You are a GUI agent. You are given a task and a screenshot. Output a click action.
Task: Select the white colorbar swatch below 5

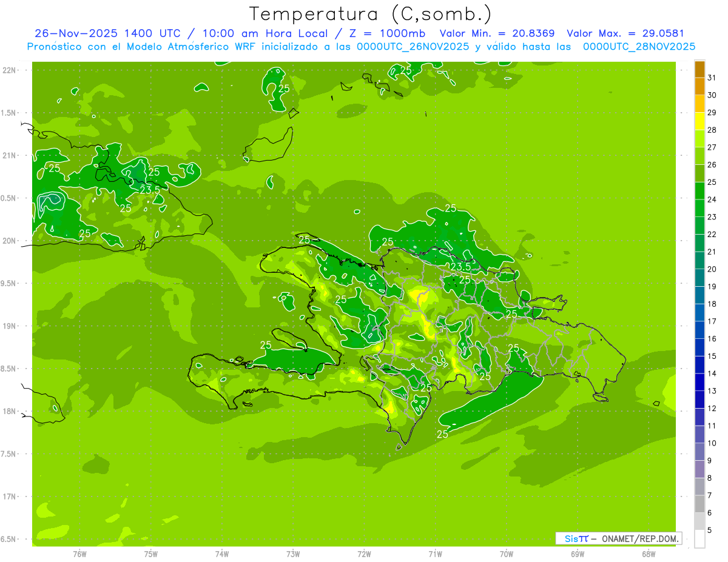[x=699, y=539]
